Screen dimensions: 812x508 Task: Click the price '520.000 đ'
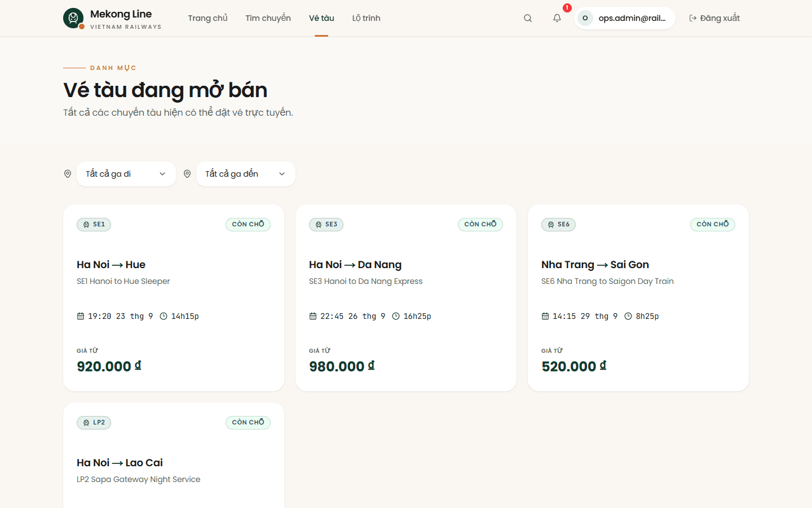[x=574, y=366]
